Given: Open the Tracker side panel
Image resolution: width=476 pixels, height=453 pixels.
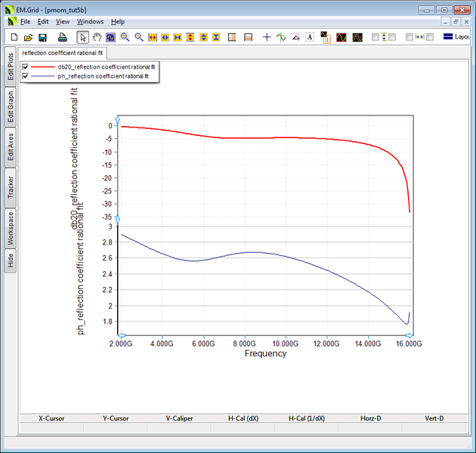Looking at the screenshot, I should click(x=10, y=187).
